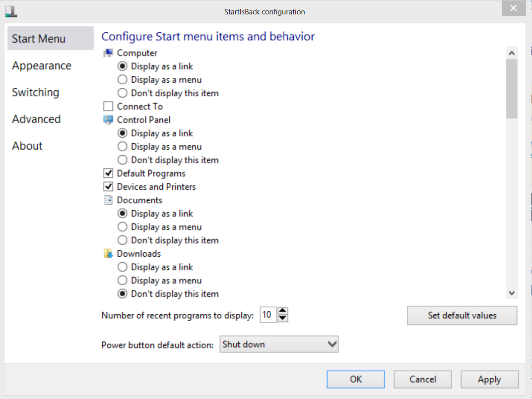The image size is (532, 399).
Task: Select Control Panel 'Don't display this item' radio
Action: tap(123, 160)
